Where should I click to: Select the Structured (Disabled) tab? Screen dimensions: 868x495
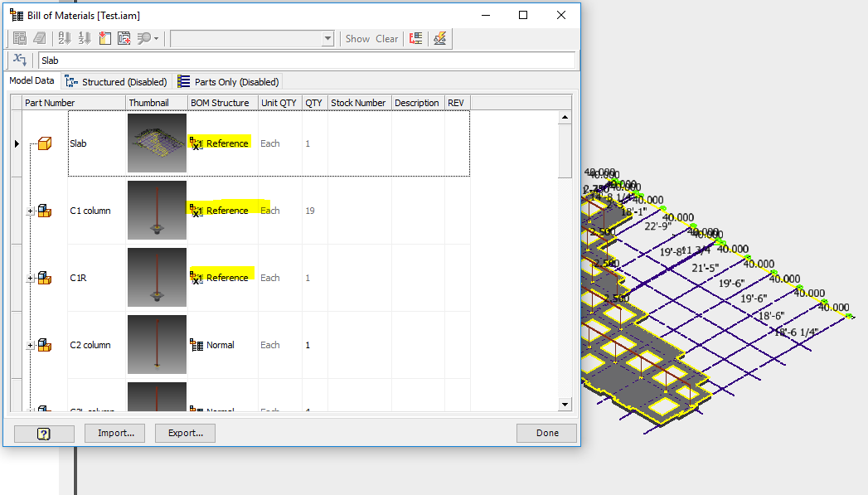click(x=115, y=81)
